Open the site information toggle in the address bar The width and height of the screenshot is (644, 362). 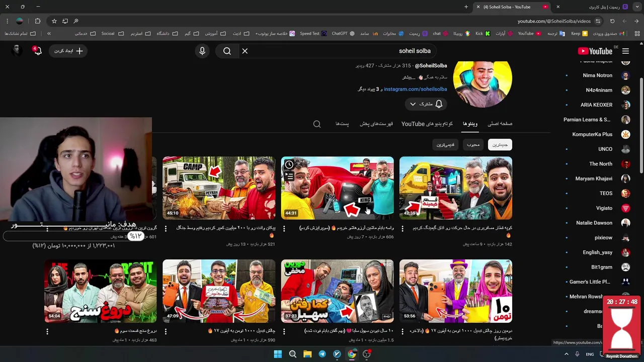598,21
